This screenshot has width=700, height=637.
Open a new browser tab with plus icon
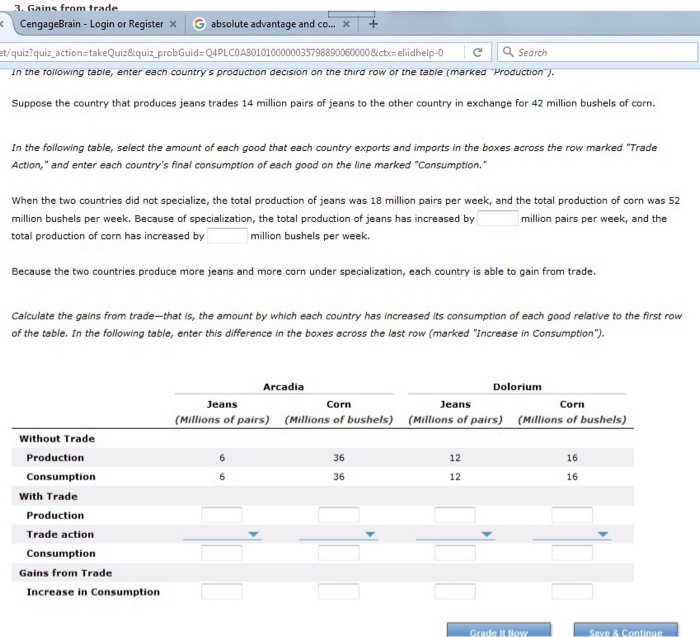373,24
